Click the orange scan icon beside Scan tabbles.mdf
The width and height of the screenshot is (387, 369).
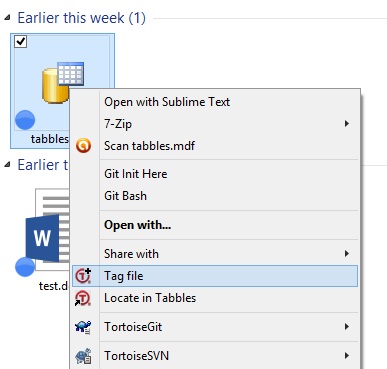83,146
